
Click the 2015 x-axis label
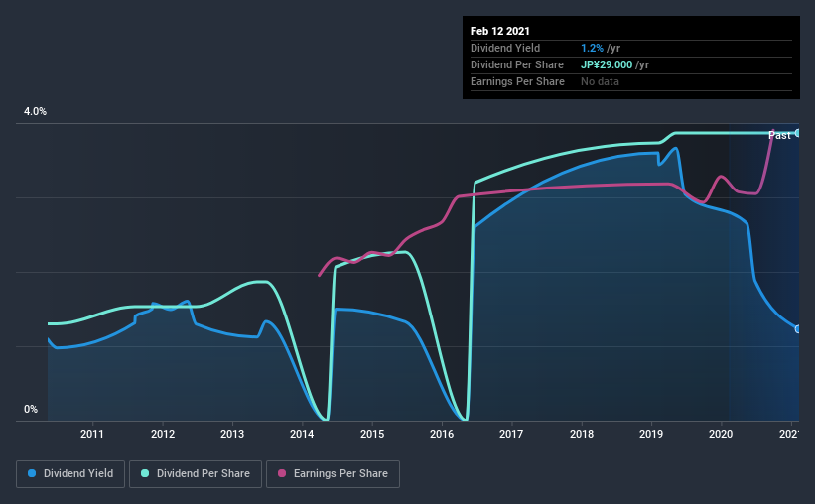pyautogui.click(x=372, y=434)
